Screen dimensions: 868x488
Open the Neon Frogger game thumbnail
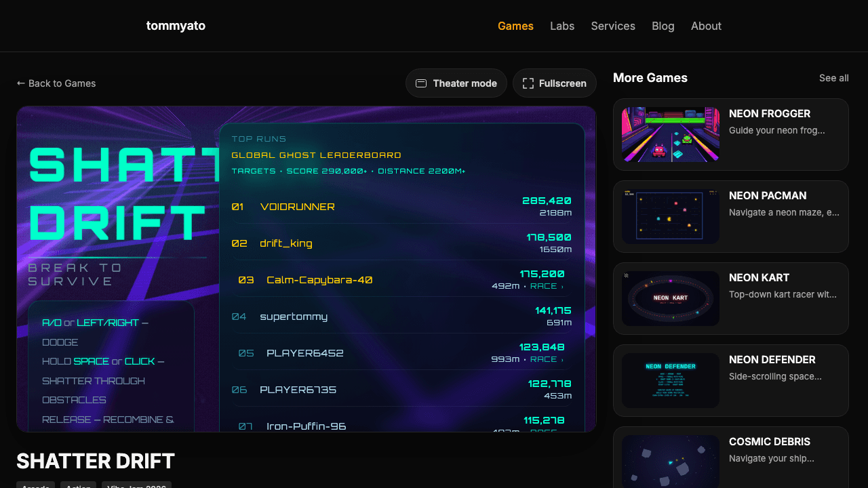[671, 134]
